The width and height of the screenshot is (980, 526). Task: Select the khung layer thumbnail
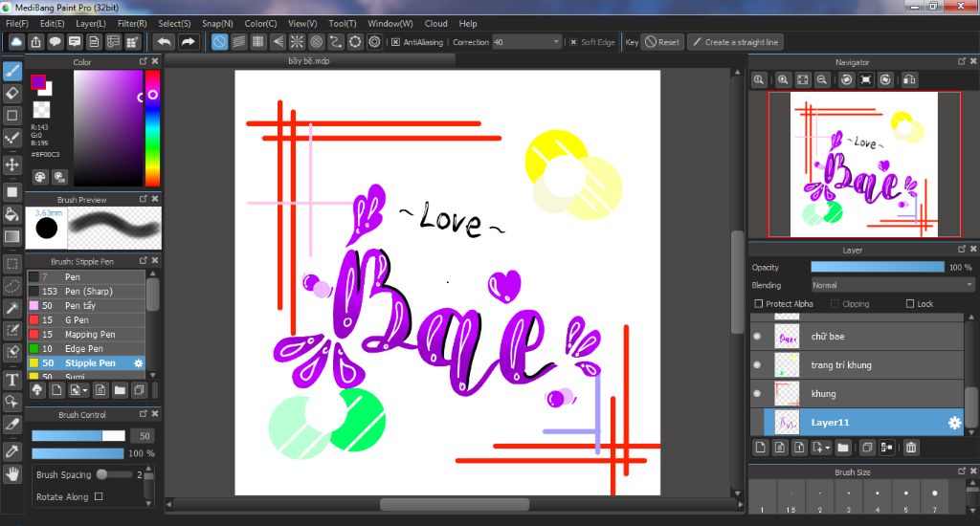click(787, 394)
